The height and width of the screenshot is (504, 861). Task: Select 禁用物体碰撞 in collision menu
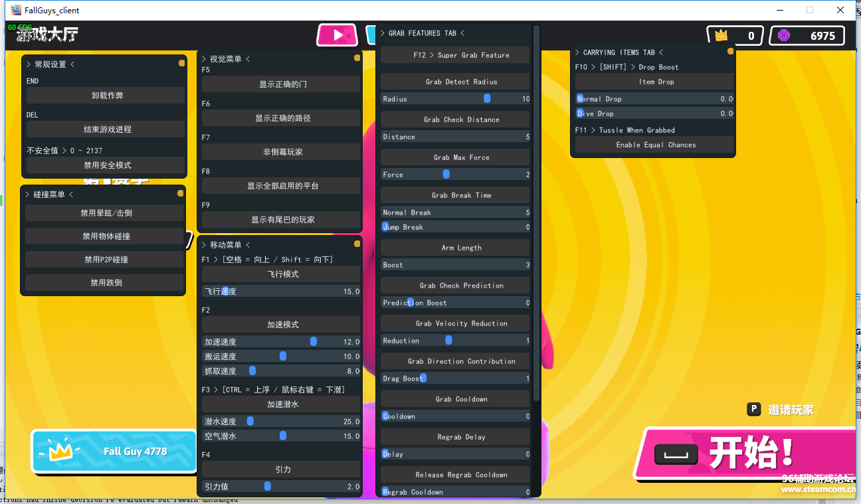(x=105, y=236)
